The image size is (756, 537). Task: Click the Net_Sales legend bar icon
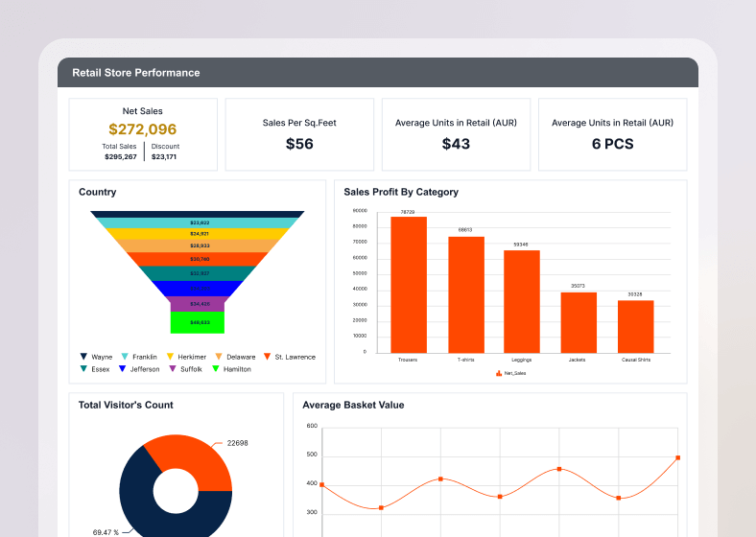click(x=499, y=373)
